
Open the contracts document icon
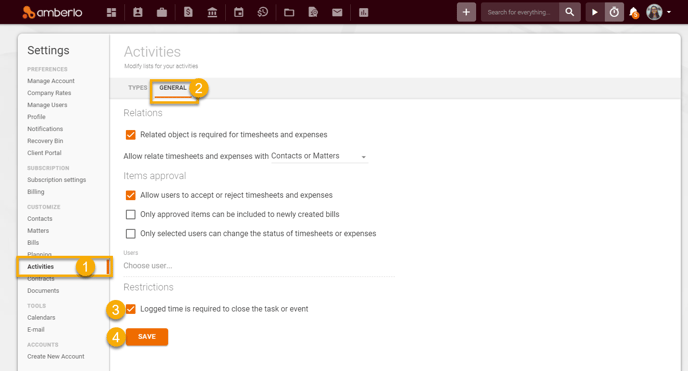tap(313, 12)
